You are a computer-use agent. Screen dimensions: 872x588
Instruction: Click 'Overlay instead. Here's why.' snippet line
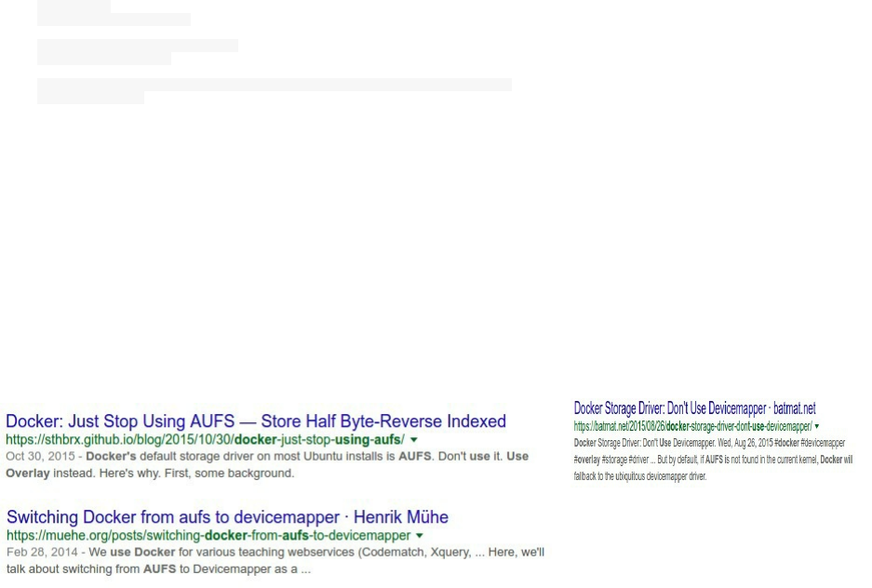tap(150, 474)
